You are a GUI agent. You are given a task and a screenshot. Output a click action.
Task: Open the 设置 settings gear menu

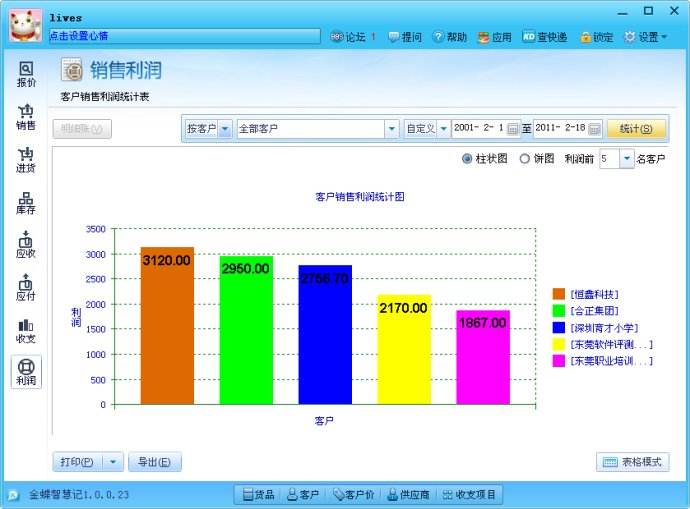click(646, 37)
